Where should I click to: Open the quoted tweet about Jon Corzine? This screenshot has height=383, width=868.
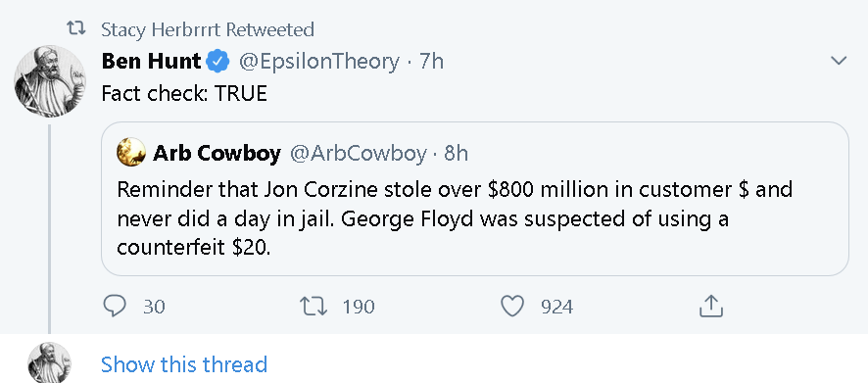475,199
